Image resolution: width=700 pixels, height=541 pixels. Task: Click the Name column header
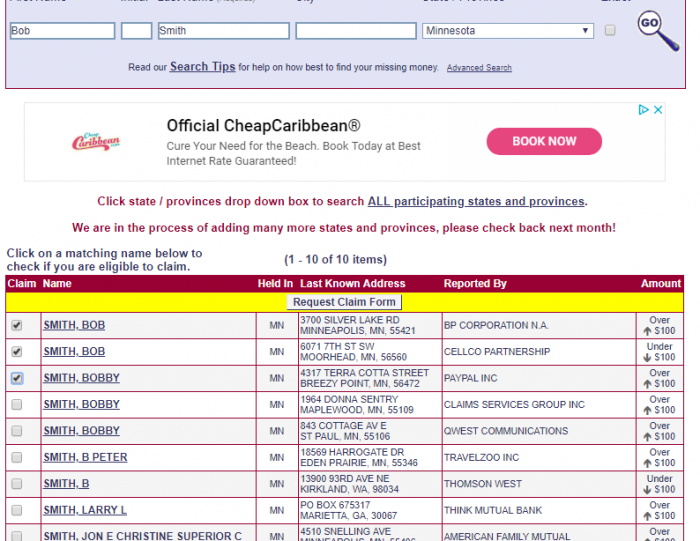pyautogui.click(x=57, y=284)
